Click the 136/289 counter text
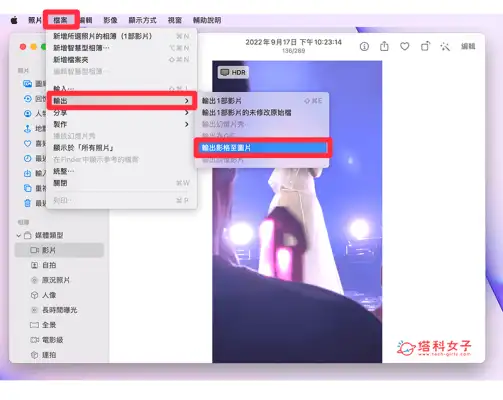 tap(293, 51)
